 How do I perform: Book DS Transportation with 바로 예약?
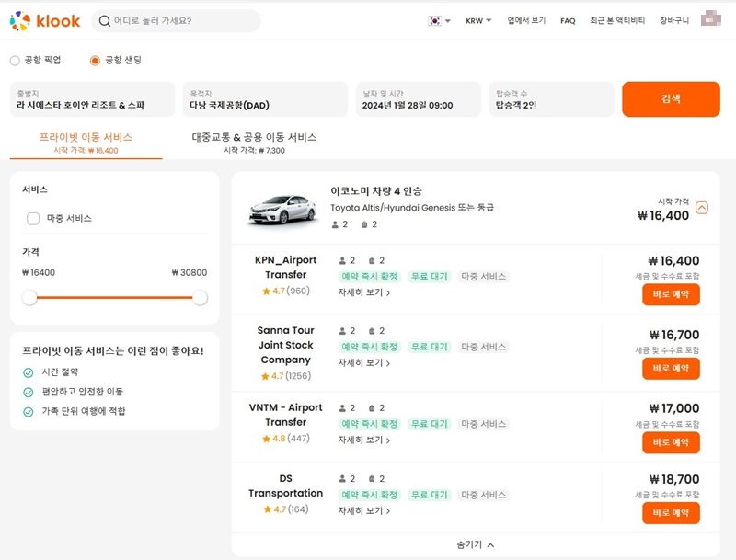pos(671,513)
